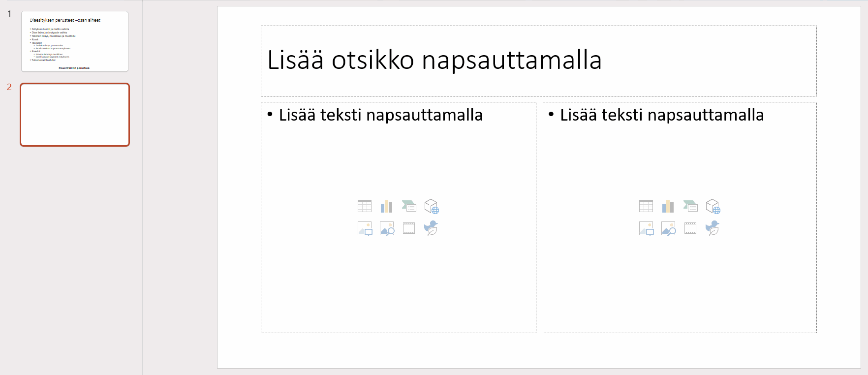Insert video in the left placeholder
The width and height of the screenshot is (868, 375).
(409, 228)
